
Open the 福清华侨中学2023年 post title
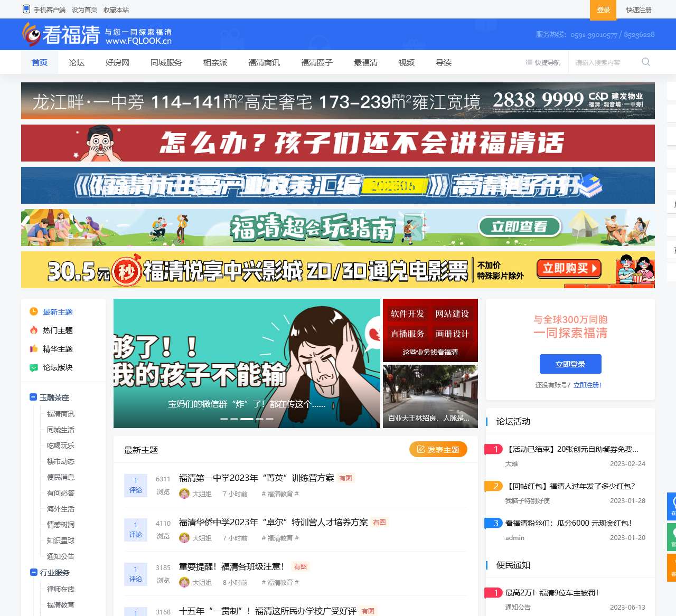coord(274,523)
